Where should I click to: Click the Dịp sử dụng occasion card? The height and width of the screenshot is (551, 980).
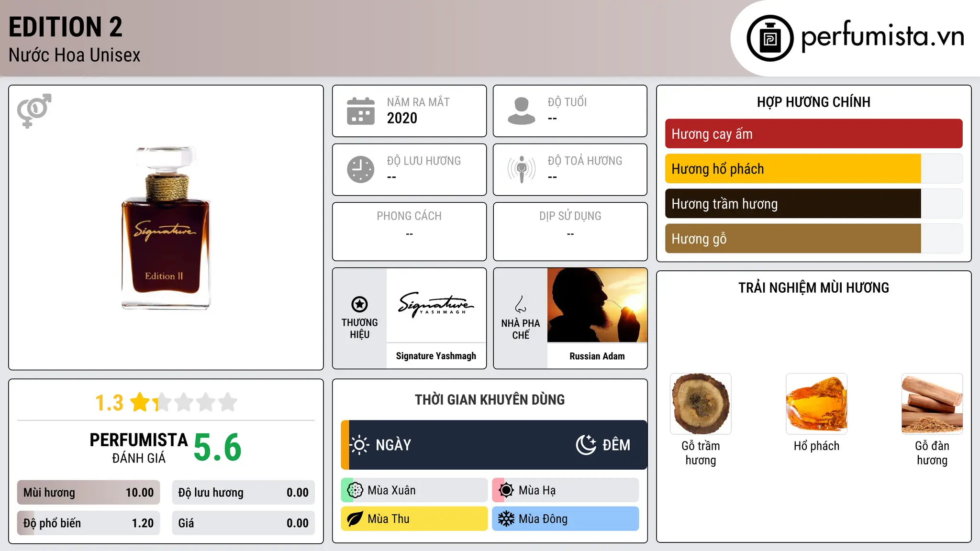tap(570, 231)
